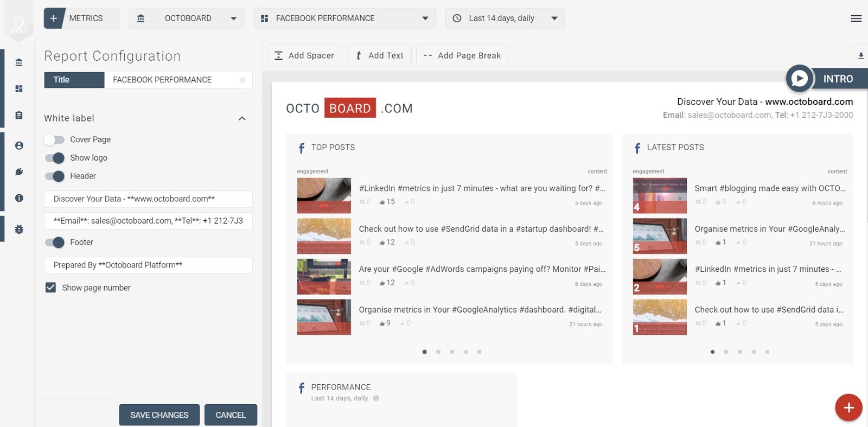This screenshot has height=427, width=868.
Task: Click the Add Text button
Action: pyautogui.click(x=379, y=55)
